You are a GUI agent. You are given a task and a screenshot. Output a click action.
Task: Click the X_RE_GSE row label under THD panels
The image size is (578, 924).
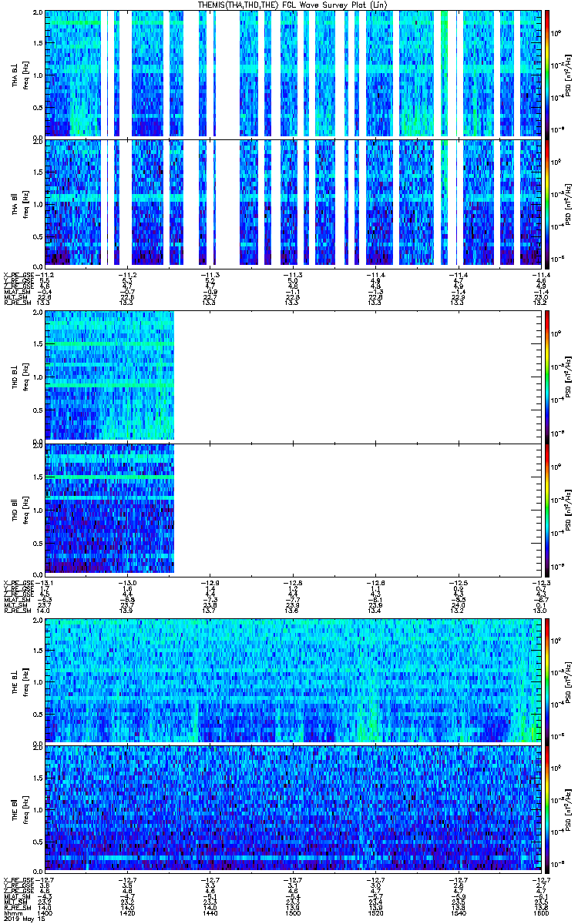(18, 581)
